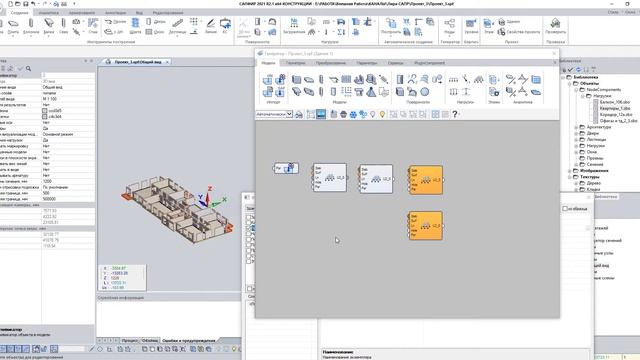
Task: Click the first color swatch in properties panel
Action: point(44,111)
